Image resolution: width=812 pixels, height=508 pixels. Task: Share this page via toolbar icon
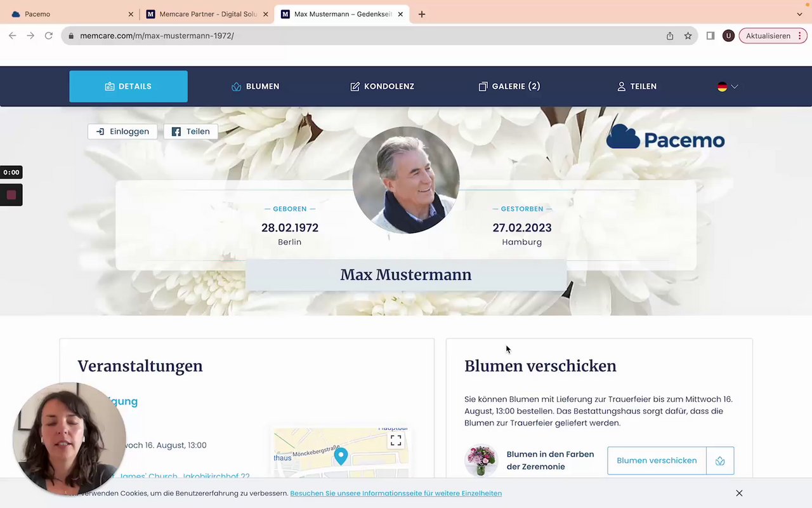coord(670,36)
